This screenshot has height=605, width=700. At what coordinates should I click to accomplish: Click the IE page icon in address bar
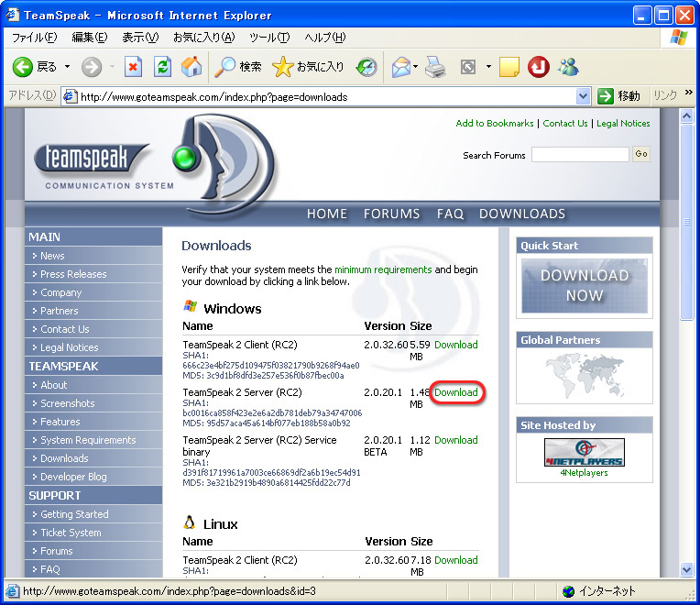click(70, 96)
